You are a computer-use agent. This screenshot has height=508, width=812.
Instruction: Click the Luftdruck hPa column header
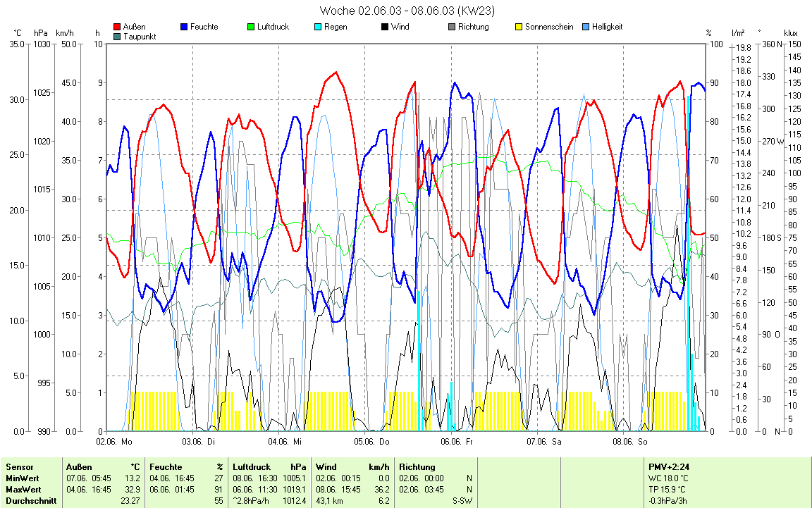coord(271,467)
